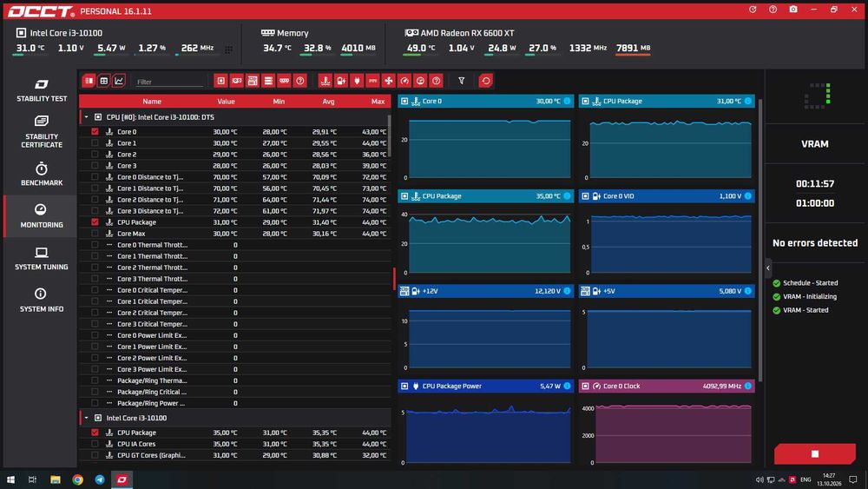This screenshot has width=868, height=489.
Task: Click the Core 0 VID graph header
Action: [667, 196]
